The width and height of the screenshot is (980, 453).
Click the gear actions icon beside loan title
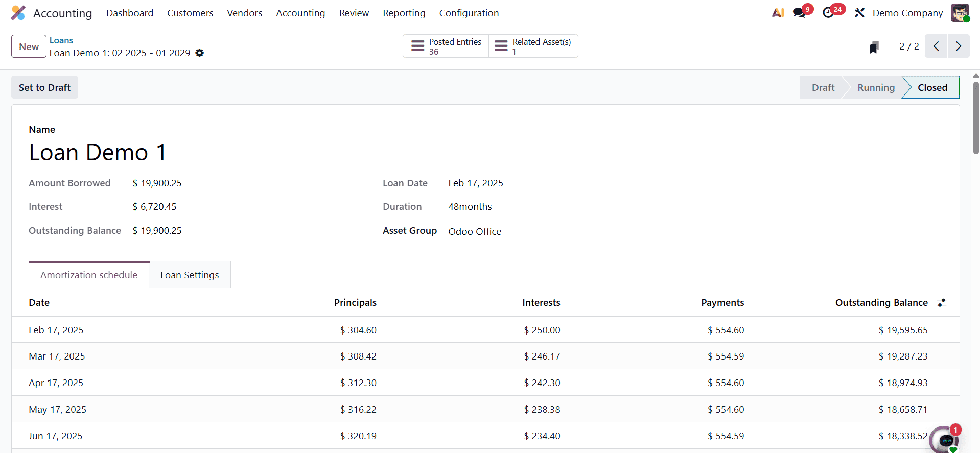(200, 53)
